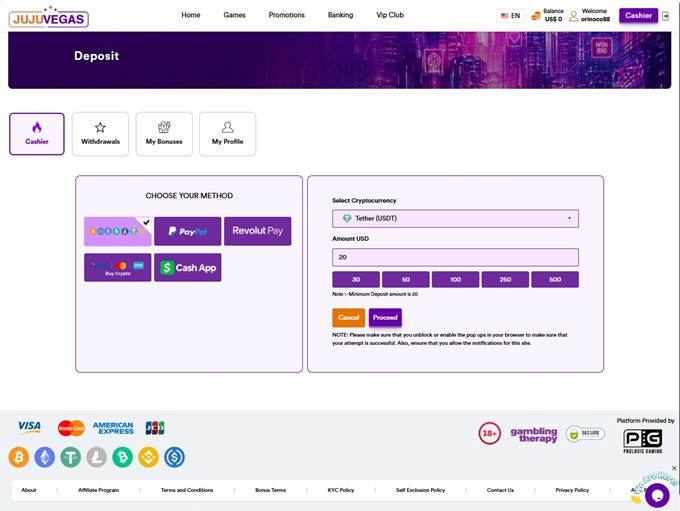Select the 30 amount preset
680x511 pixels.
tap(356, 279)
